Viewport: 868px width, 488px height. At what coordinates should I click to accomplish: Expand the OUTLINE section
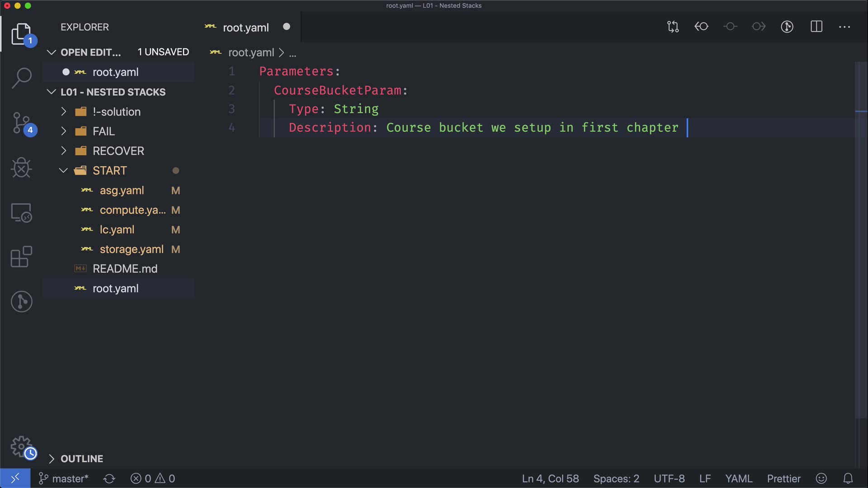[81, 459]
